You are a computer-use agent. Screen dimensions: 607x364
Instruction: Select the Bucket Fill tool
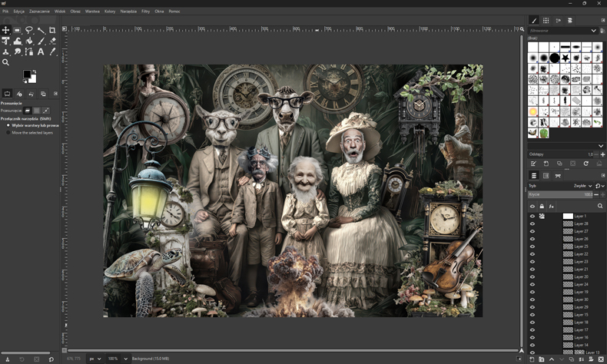29,41
